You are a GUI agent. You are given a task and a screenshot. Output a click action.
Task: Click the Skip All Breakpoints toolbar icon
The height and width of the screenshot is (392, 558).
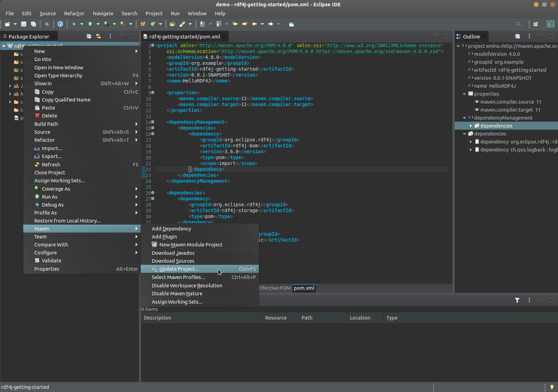tap(47, 24)
